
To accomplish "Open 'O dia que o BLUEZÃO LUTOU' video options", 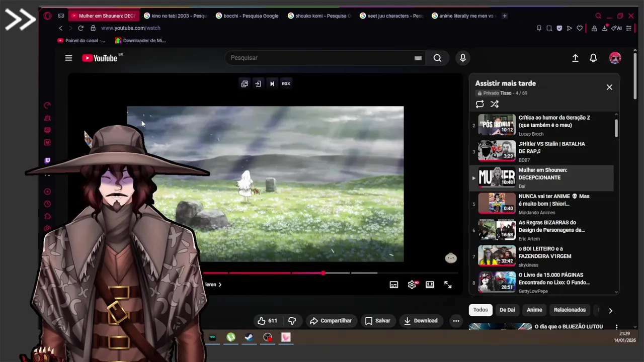I will coord(616,327).
